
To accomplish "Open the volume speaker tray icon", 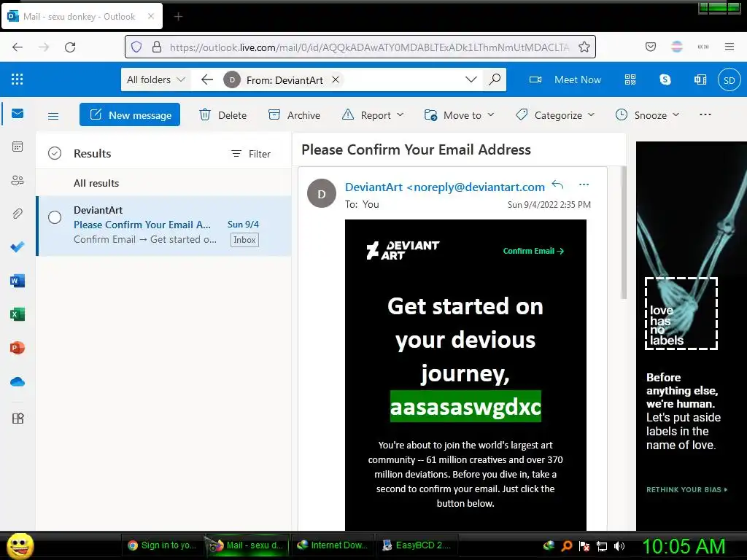I will pyautogui.click(x=619, y=546).
